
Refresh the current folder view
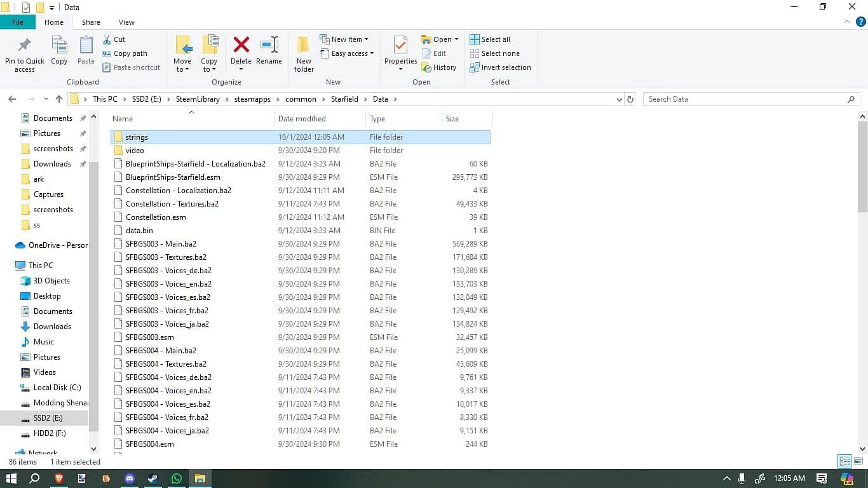[630, 99]
